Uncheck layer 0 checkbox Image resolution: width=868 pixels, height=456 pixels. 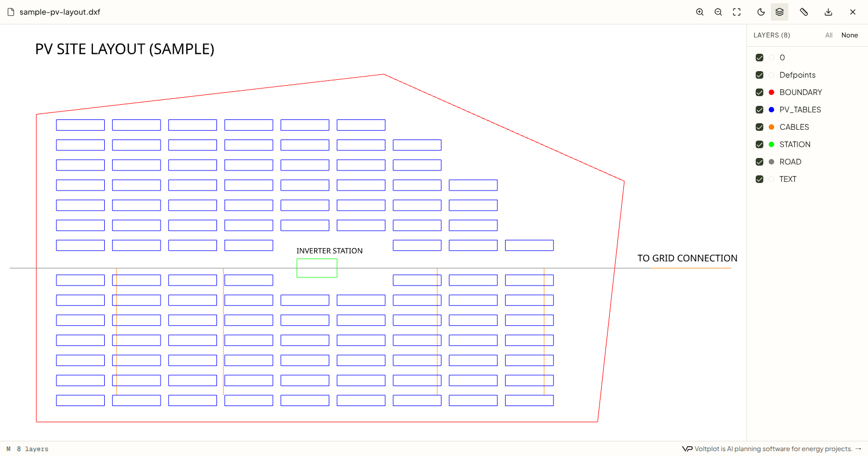[x=759, y=58]
